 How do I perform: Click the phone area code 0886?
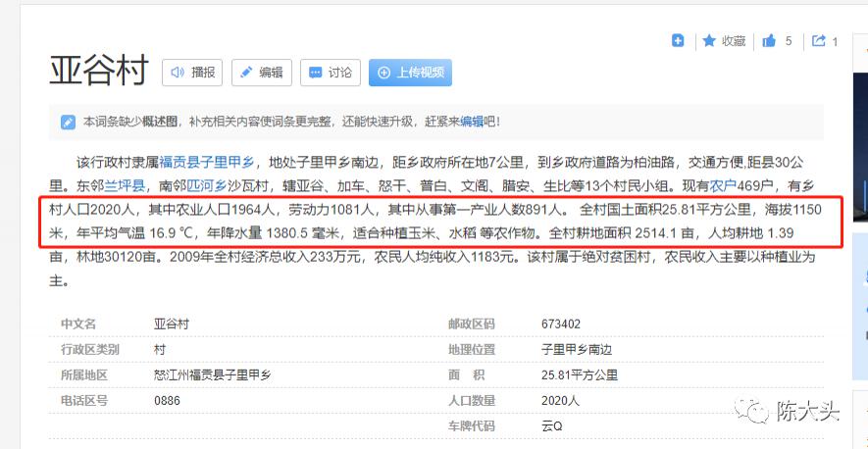(x=167, y=401)
